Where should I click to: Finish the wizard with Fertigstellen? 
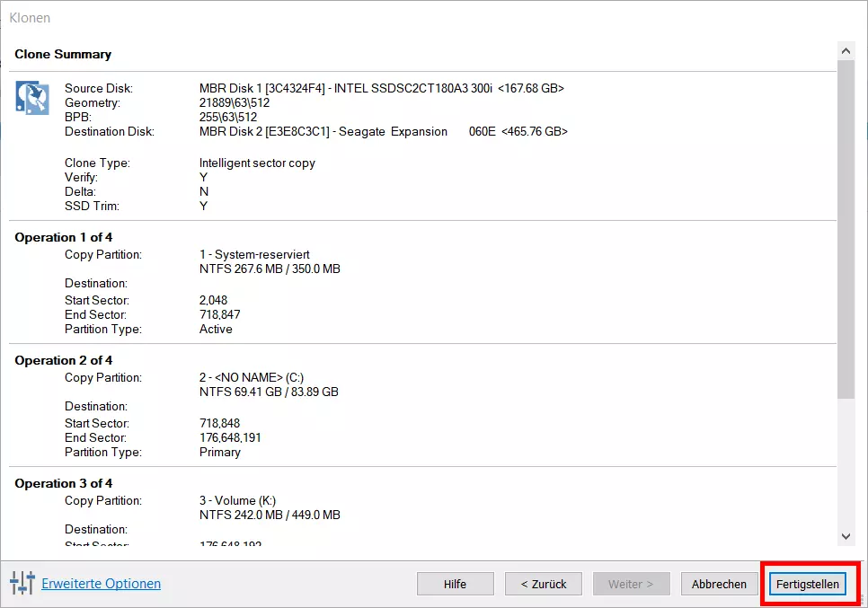click(x=808, y=584)
